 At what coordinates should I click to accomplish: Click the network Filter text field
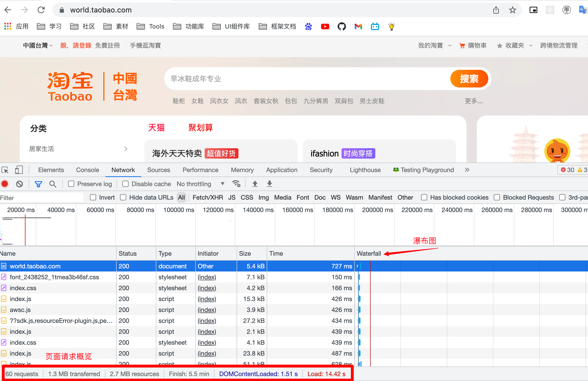tap(42, 198)
